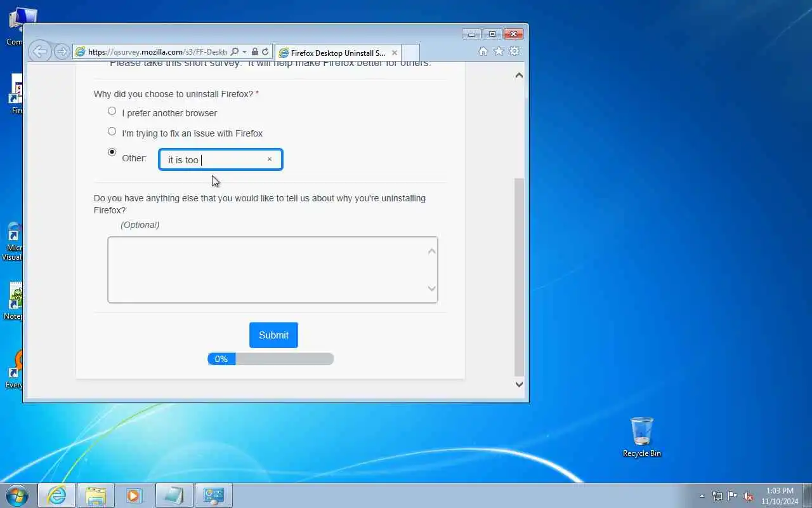Click the security lock icon in address bar
The width and height of the screenshot is (812, 508).
(x=255, y=52)
